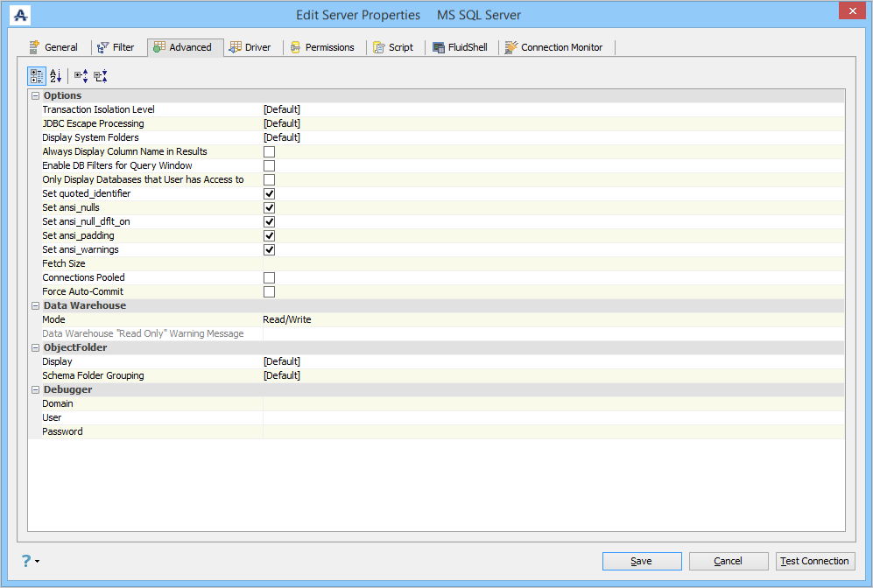The width and height of the screenshot is (873, 588).
Task: Click the Collapse all categories icon
Action: point(101,76)
